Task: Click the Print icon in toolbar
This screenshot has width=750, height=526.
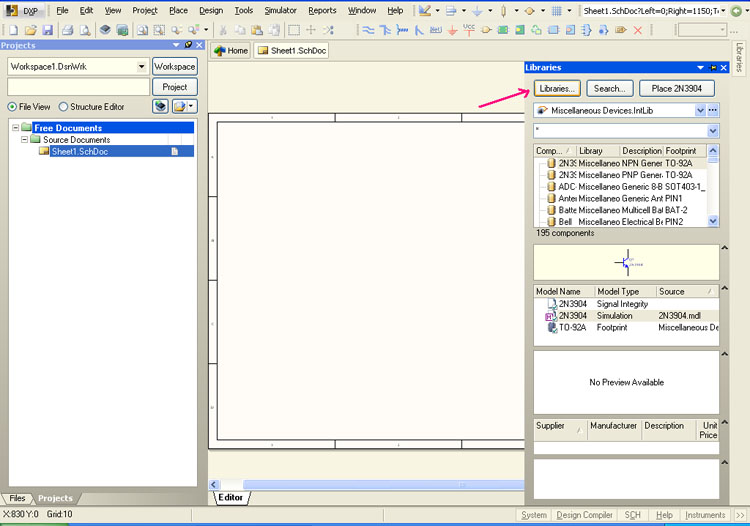Action: tap(68, 30)
